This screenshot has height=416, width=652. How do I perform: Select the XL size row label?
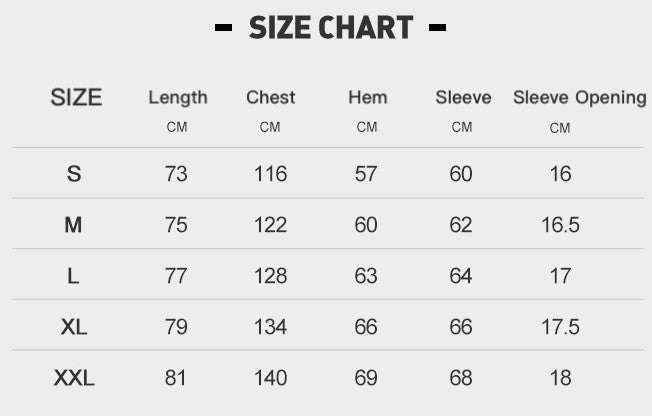tap(74, 327)
